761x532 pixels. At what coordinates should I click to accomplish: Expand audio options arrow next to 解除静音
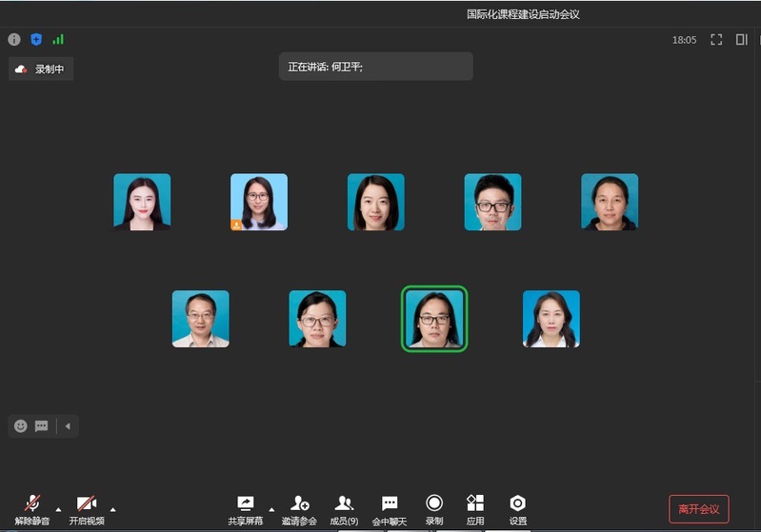58,510
